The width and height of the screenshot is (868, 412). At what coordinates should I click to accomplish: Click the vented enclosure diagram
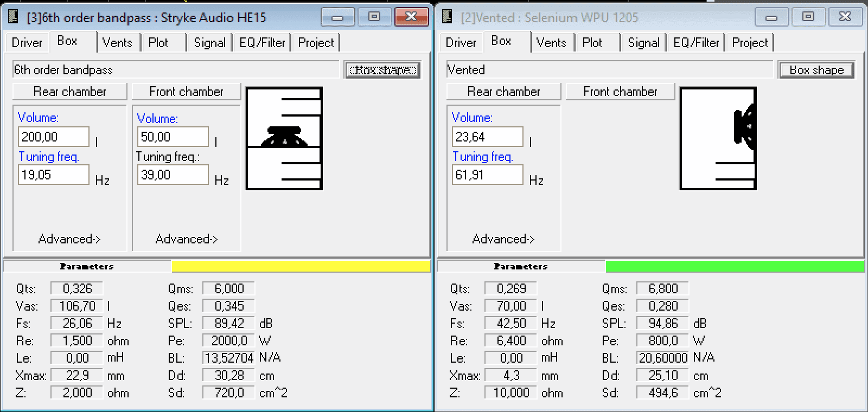click(x=718, y=139)
